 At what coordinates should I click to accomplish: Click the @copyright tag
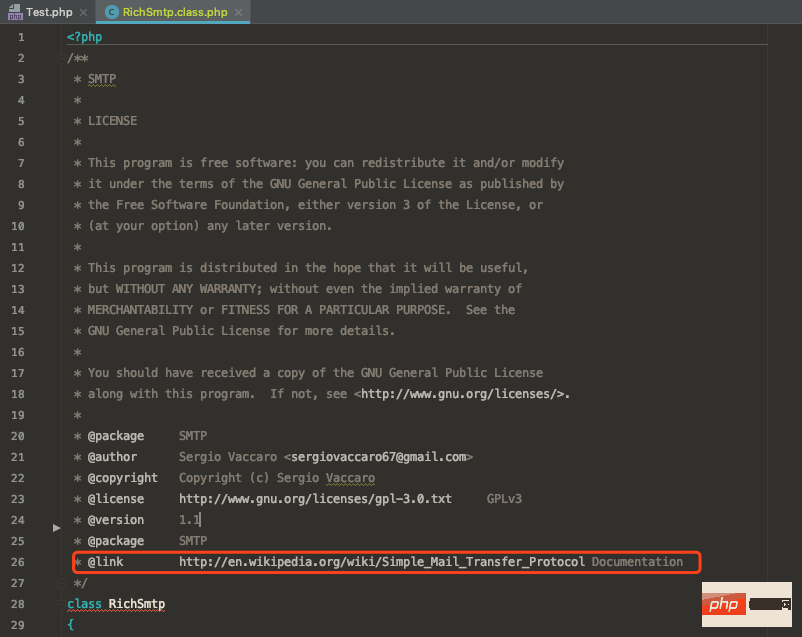tap(123, 478)
